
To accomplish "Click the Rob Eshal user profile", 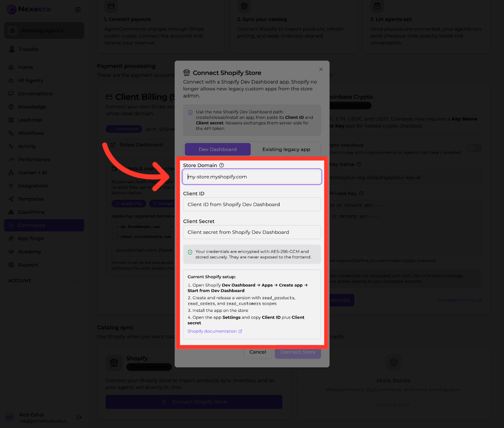I will click(x=39, y=417).
